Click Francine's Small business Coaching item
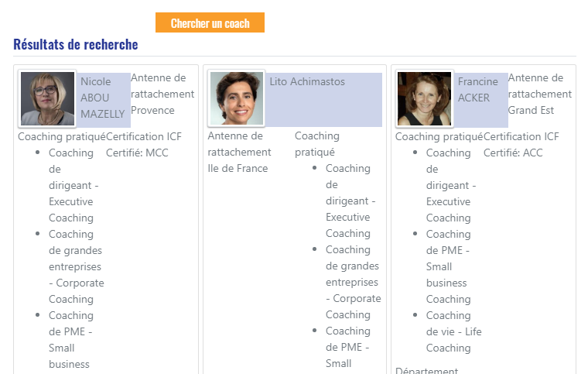The height and width of the screenshot is (374, 588). pyautogui.click(x=449, y=266)
